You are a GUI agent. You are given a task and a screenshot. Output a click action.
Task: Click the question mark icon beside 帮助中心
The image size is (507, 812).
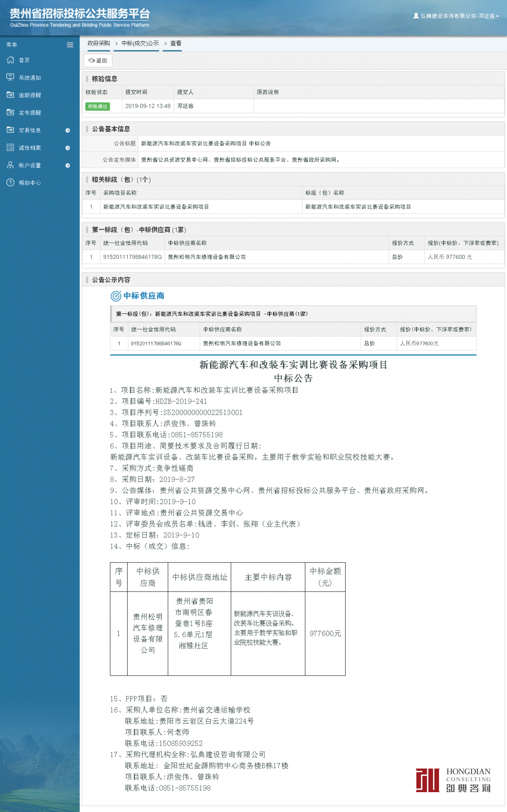(x=11, y=182)
